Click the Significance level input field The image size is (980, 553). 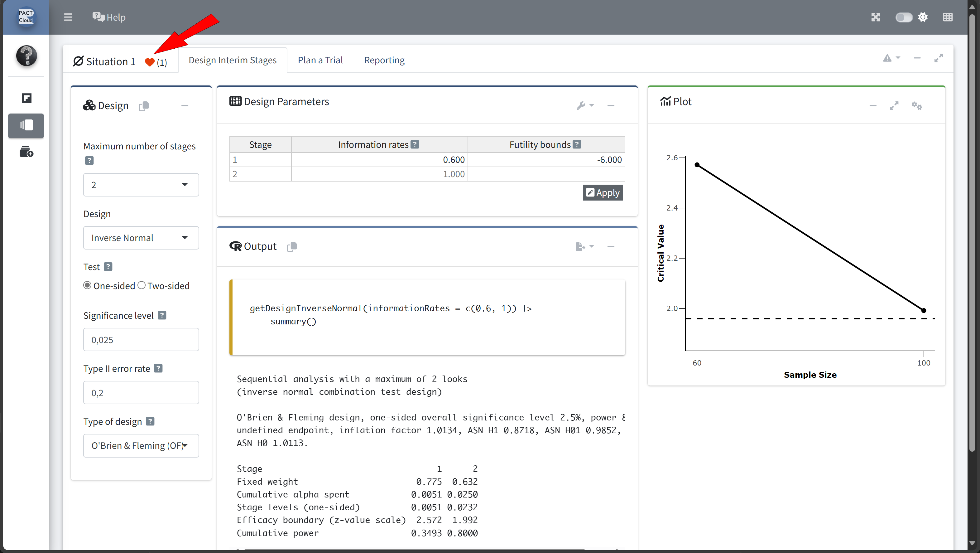[x=141, y=340]
